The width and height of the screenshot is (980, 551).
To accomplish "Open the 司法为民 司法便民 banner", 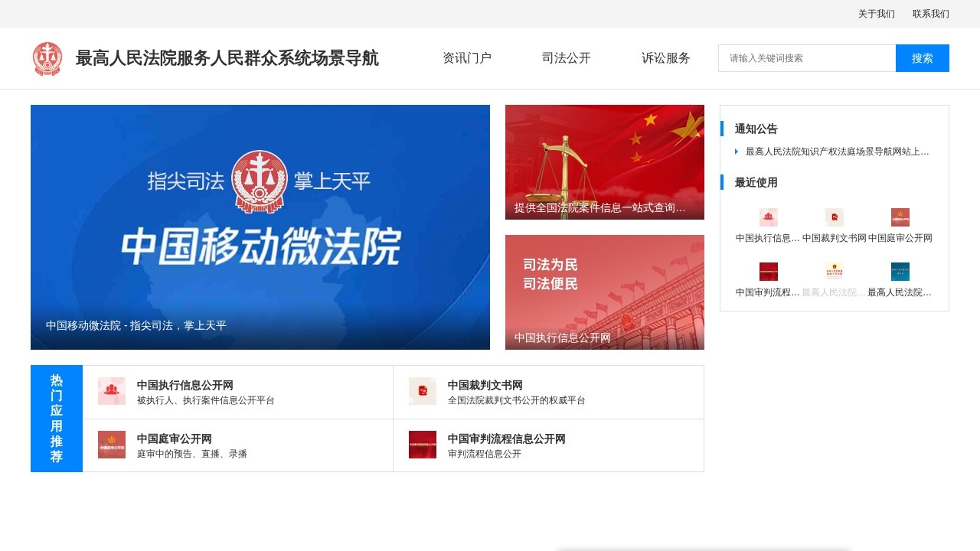I will pyautogui.click(x=605, y=292).
